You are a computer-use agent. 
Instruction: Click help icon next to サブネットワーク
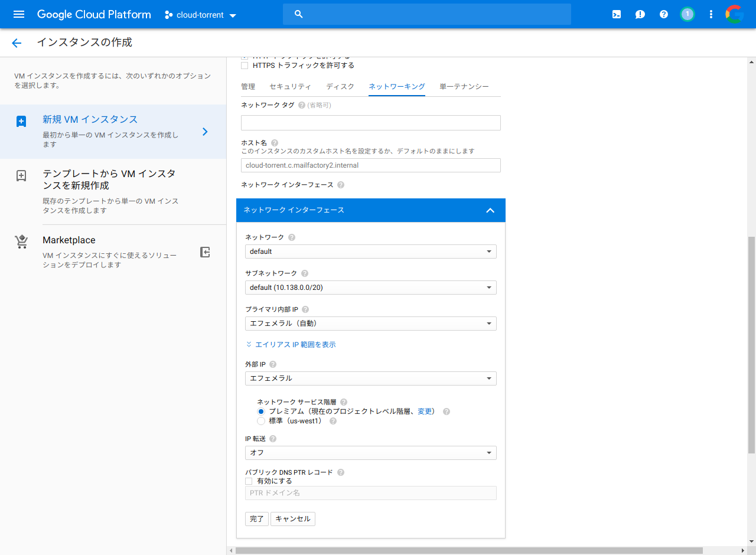(x=305, y=273)
